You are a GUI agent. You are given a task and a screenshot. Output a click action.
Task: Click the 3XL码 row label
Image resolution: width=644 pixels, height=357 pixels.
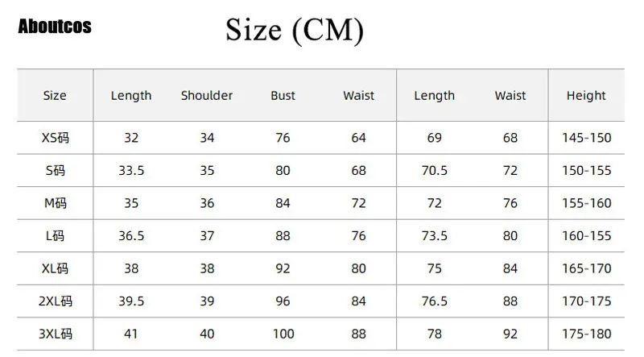coord(56,334)
